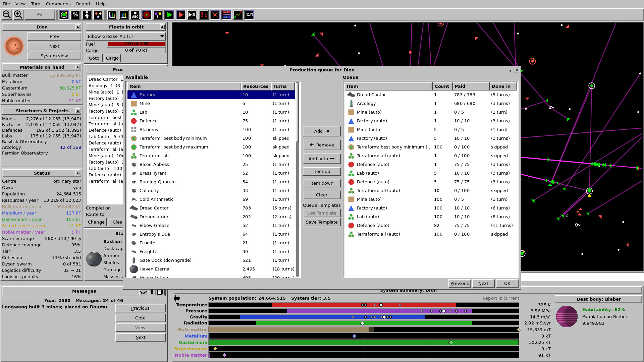Image resolution: width=644 pixels, height=362 pixels.
Task: Click the colored stripes list icon
Action: click(226, 15)
